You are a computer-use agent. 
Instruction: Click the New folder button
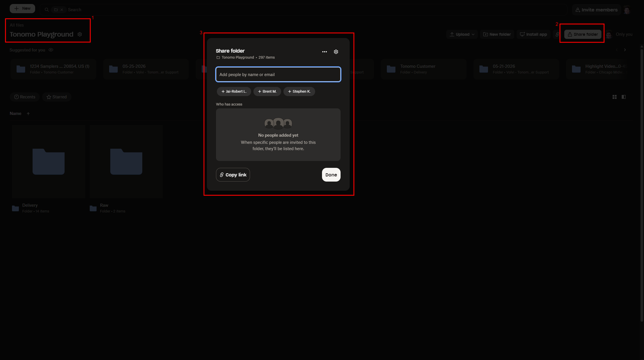point(497,34)
